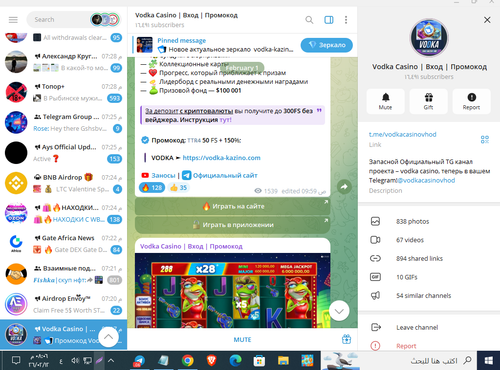Open BNB Airdrop chat
Viewport: 500px width, 370px height.
[63, 183]
